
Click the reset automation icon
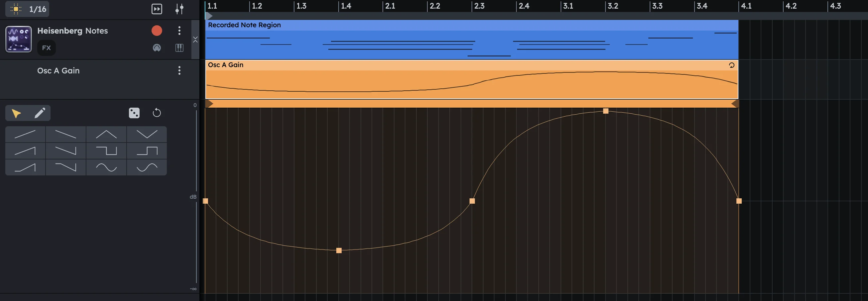[x=156, y=113]
